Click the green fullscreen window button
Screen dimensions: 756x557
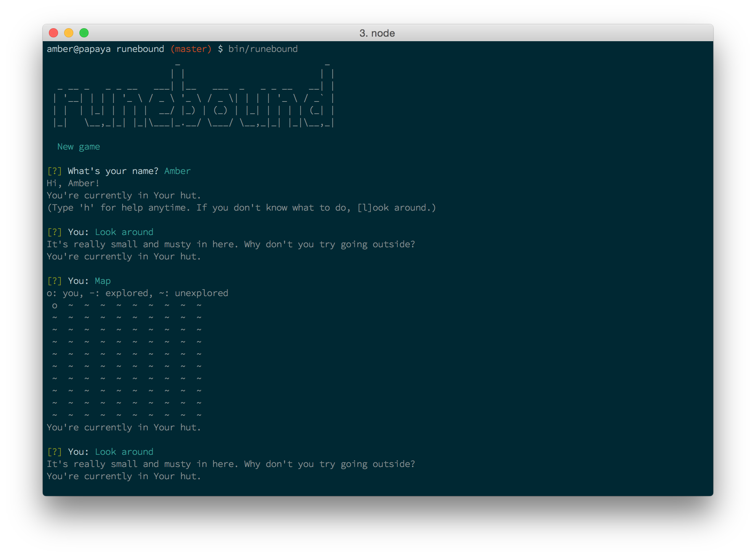click(84, 33)
